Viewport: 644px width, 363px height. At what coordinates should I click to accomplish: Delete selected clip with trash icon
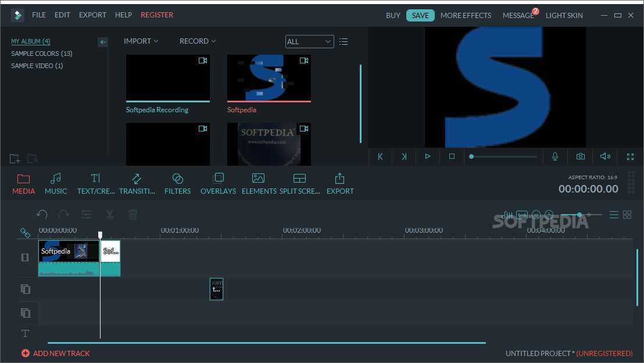point(133,214)
